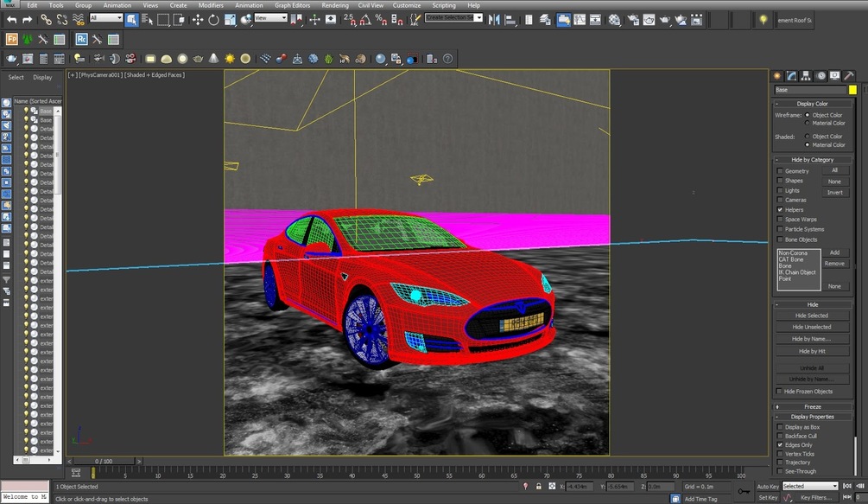Image resolution: width=868 pixels, height=504 pixels.
Task: Click the Forest Pack FP icon
Action: [11, 39]
